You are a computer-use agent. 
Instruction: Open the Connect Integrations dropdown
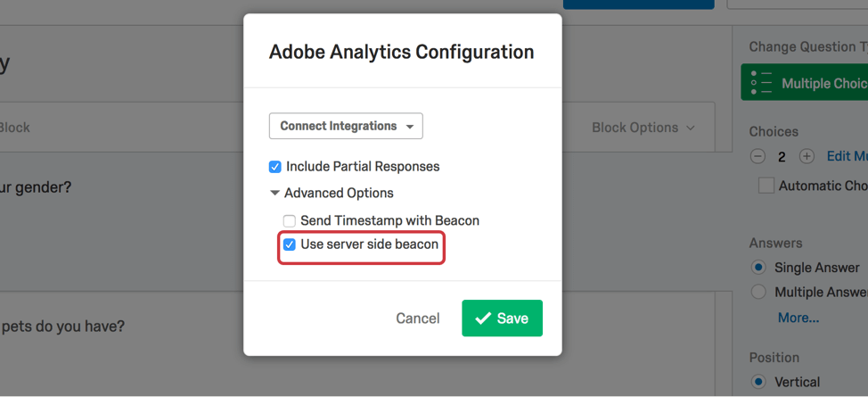pyautogui.click(x=346, y=126)
